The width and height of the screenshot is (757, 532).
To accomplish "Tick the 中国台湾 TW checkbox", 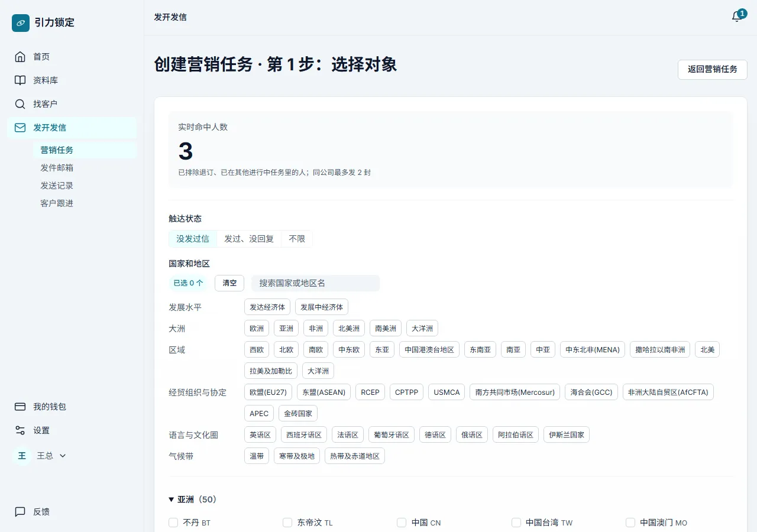I will coord(516,523).
